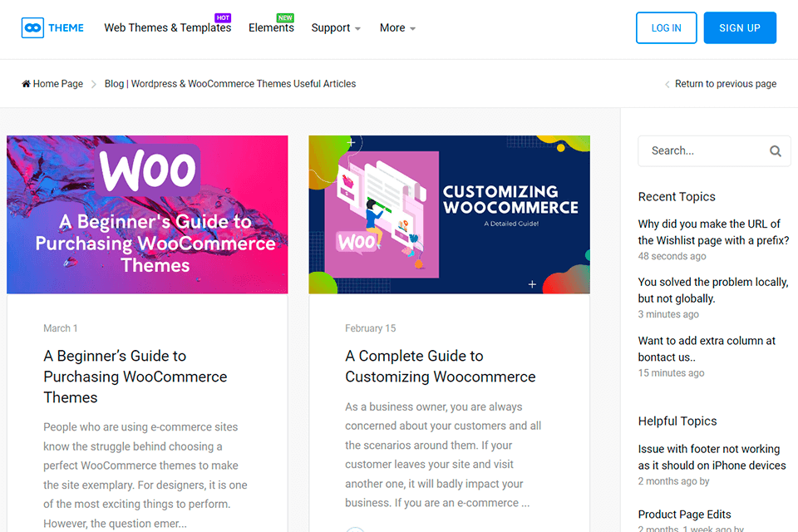The width and height of the screenshot is (798, 532).
Task: Open the Customizing WooCommerce banner image
Action: [x=449, y=214]
